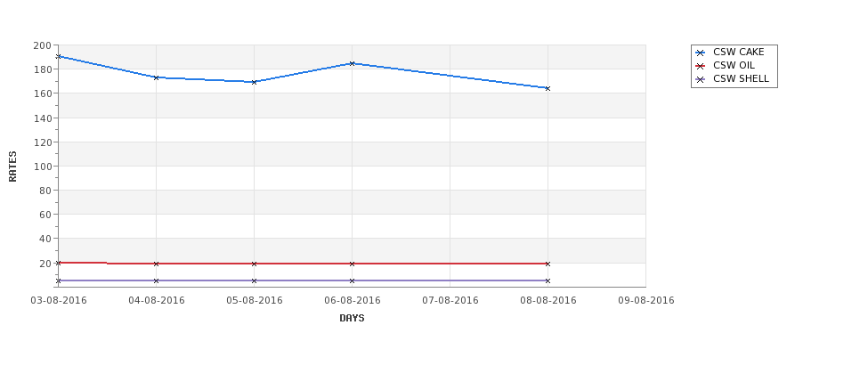Select CSW CAKE data point on 04-08-2016
Viewport: 868px width, 382px height.
click(x=156, y=78)
